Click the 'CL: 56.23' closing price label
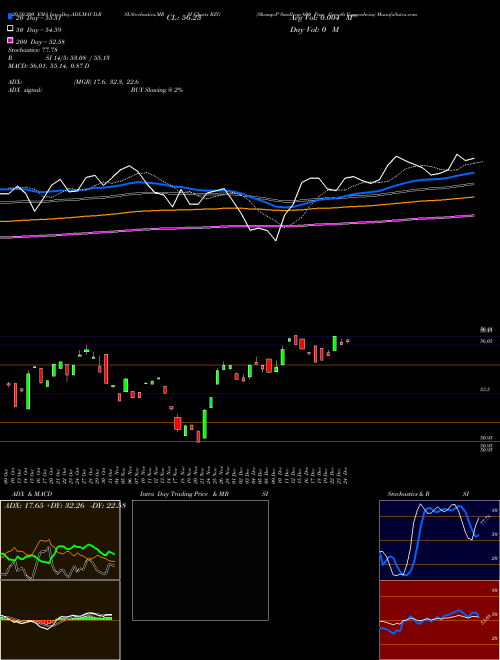This screenshot has height=660, width=500. point(184,18)
